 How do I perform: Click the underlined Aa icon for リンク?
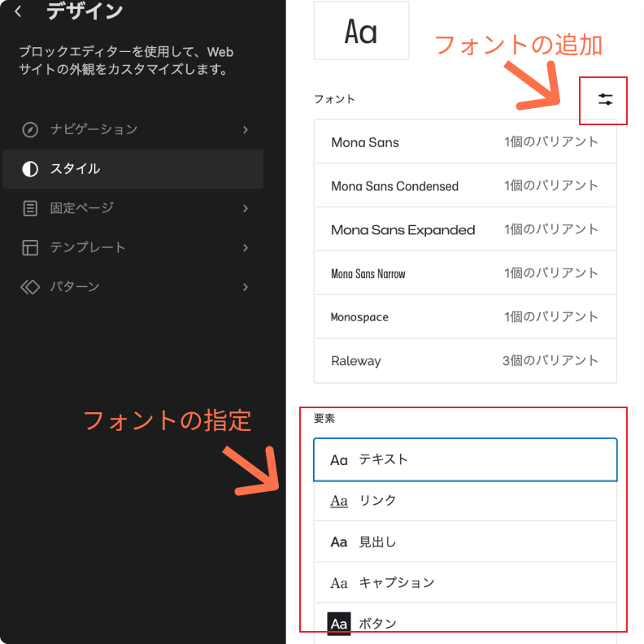339,501
